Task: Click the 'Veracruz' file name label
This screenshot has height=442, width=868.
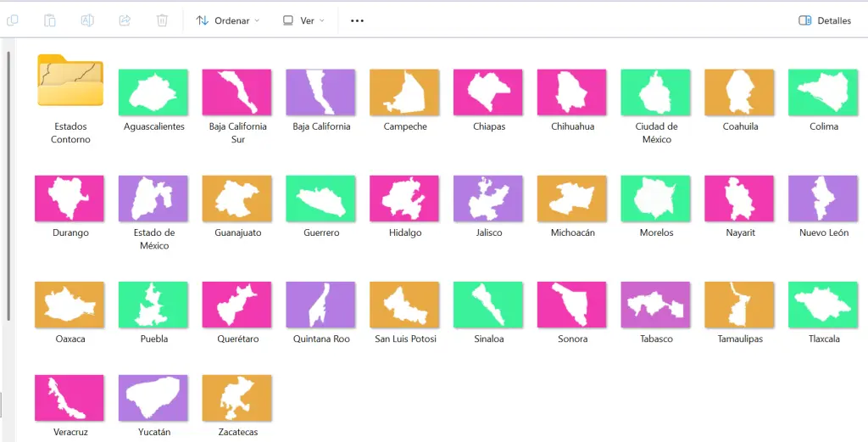Action: (x=71, y=432)
